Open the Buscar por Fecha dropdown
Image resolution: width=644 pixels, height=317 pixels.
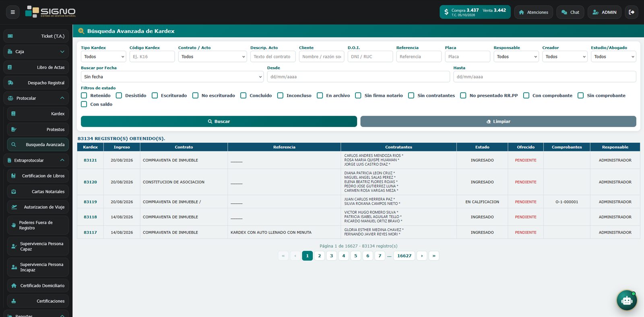pos(172,77)
